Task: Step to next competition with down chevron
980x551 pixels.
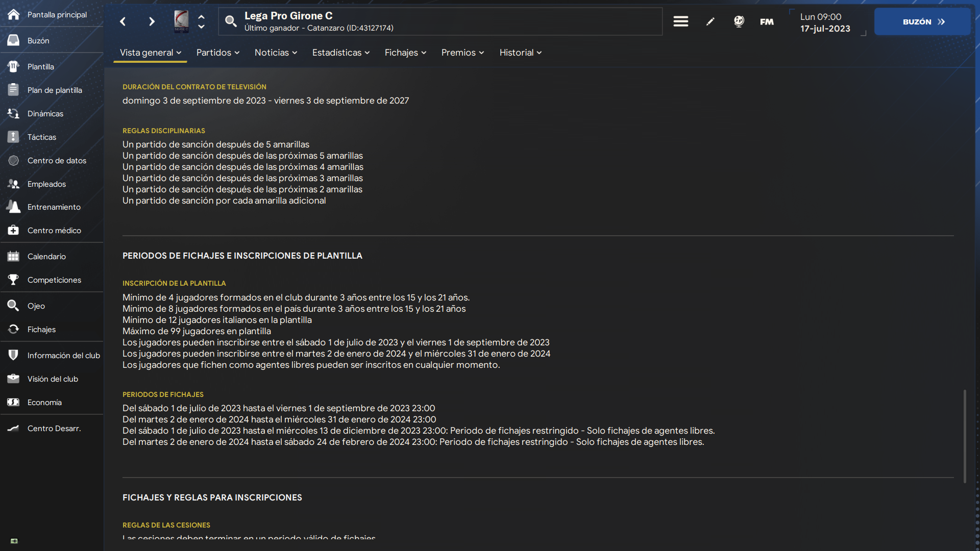Action: [201, 27]
